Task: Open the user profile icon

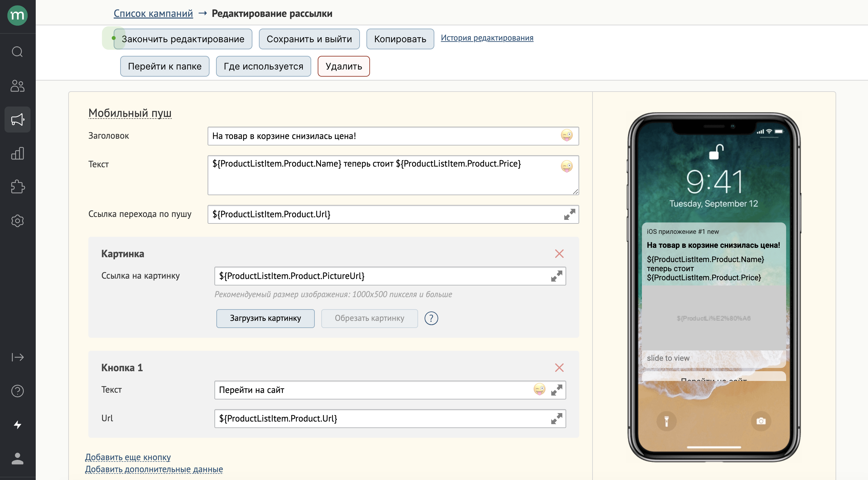Action: 18,459
